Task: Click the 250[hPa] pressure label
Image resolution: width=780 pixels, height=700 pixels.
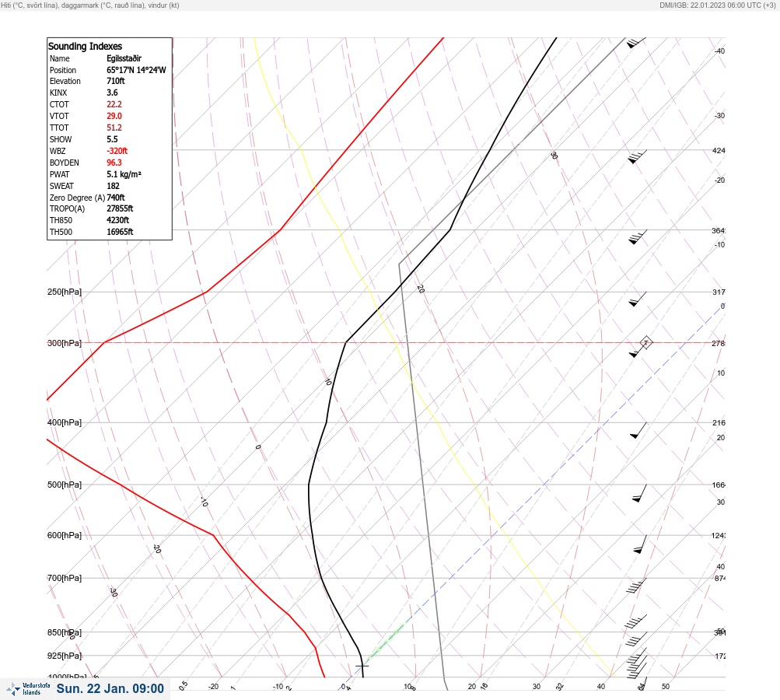Action: tap(65, 292)
